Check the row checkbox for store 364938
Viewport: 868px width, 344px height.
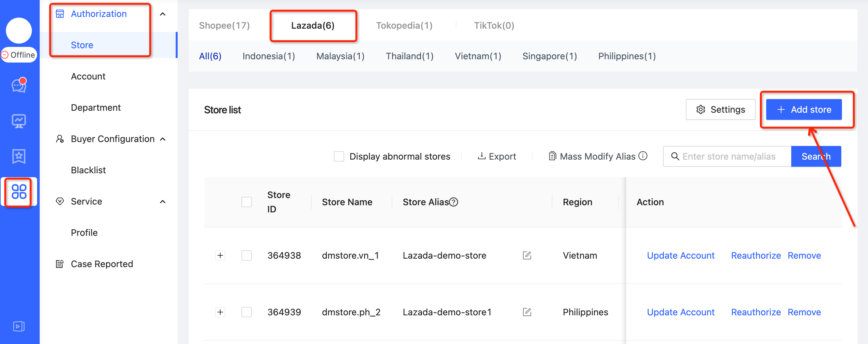click(x=247, y=255)
